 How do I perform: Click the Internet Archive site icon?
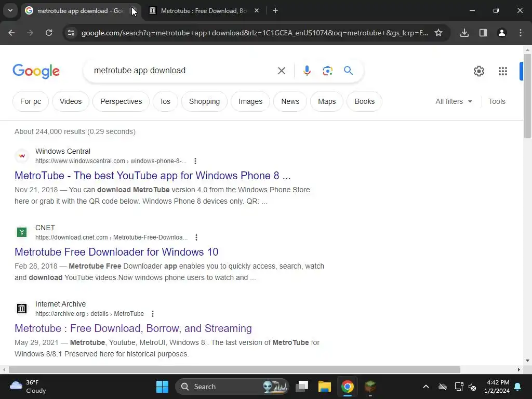point(22,309)
